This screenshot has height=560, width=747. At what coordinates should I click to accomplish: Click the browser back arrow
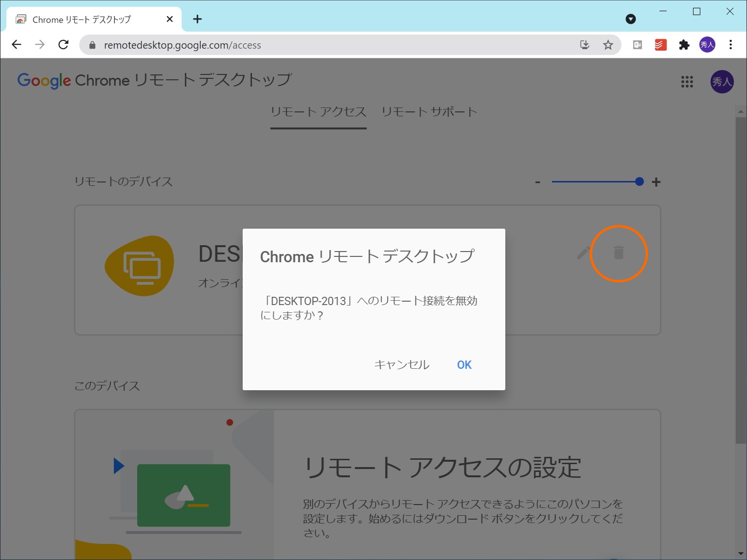(x=17, y=44)
